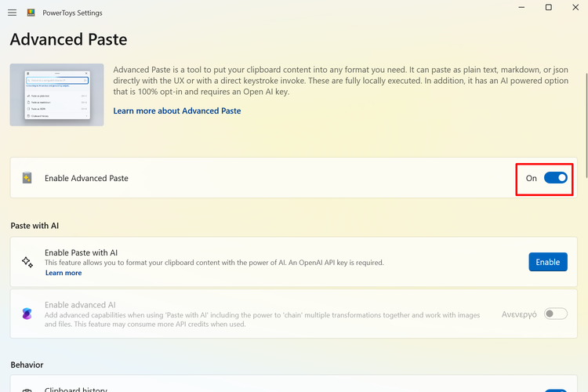The height and width of the screenshot is (392, 588).
Task: Toggle the Enable advanced AI switch
Action: pos(555,314)
